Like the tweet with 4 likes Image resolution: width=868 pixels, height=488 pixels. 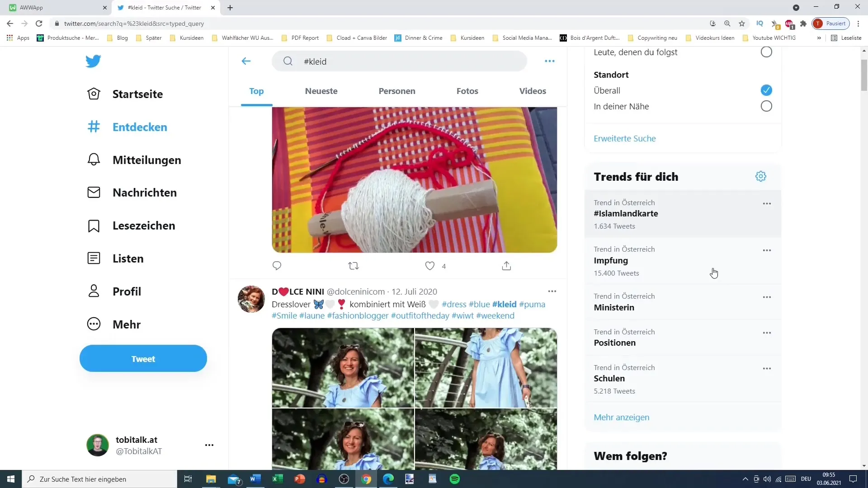coord(430,266)
